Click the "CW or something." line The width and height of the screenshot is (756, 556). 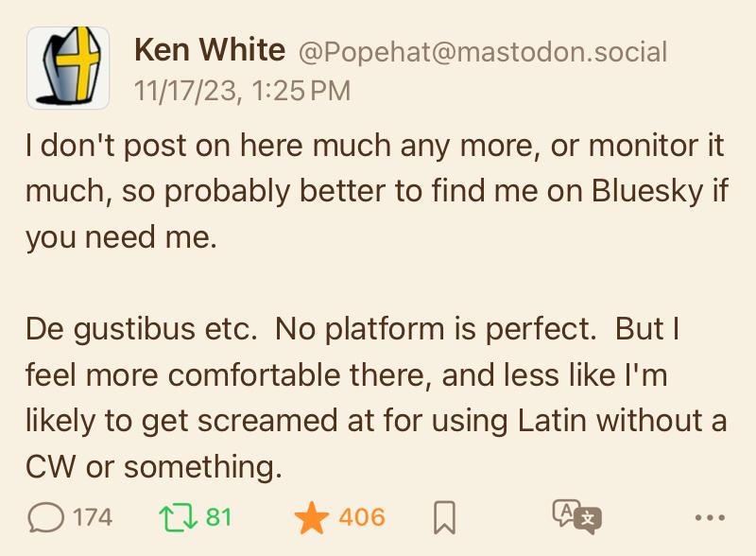[154, 467]
